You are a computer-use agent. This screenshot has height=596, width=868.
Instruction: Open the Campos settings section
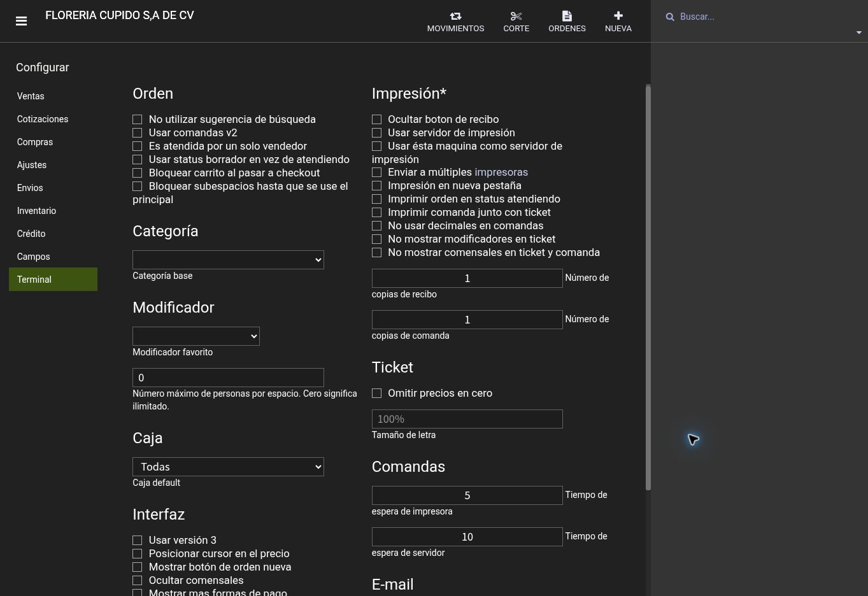pos(53,257)
